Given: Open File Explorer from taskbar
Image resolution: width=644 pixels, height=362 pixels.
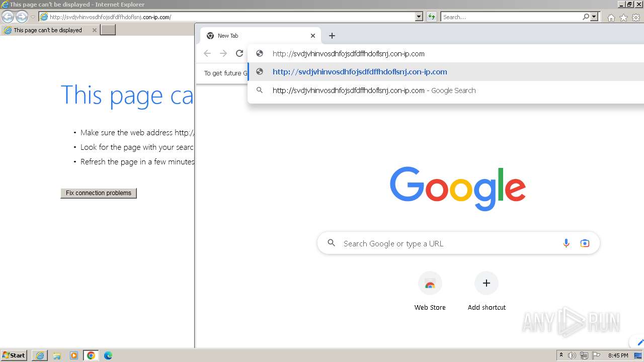Looking at the screenshot, I should [x=57, y=355].
